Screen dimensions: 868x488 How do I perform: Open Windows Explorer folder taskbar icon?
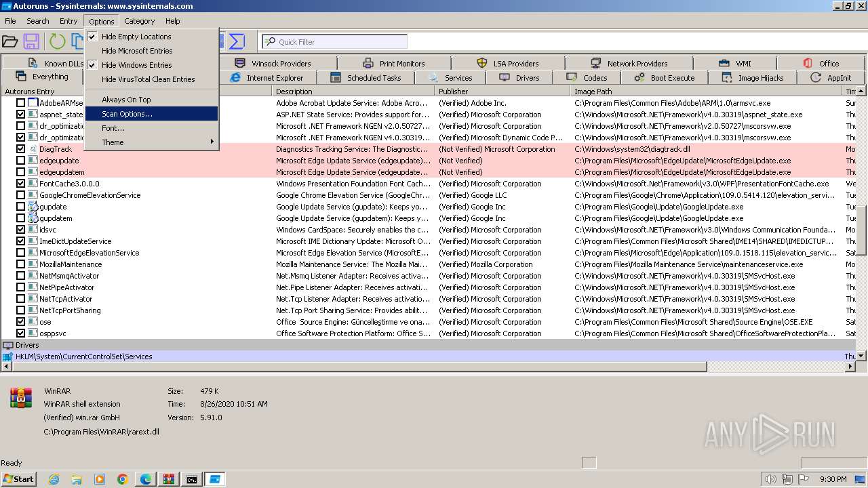77,479
